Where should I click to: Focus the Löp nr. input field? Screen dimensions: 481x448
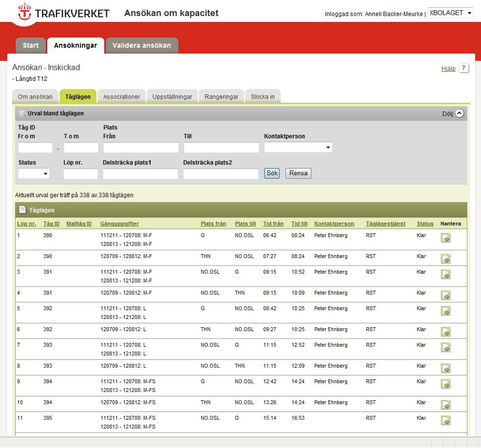click(81, 174)
